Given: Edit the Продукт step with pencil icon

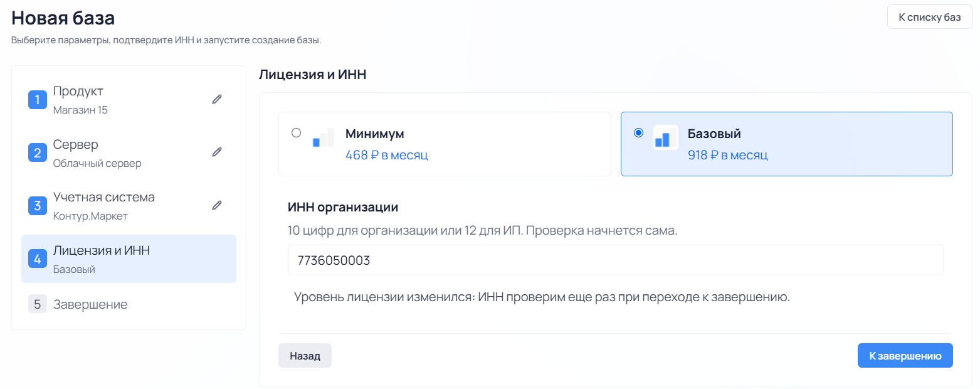Looking at the screenshot, I should (x=217, y=99).
